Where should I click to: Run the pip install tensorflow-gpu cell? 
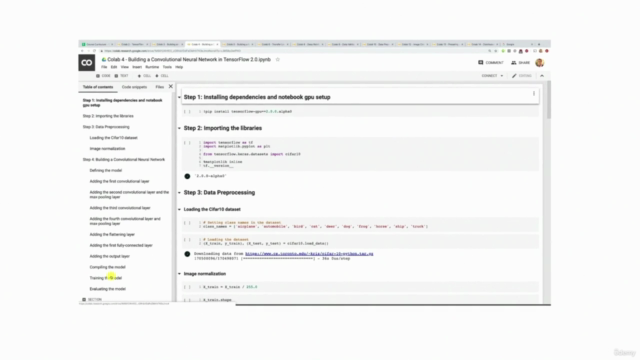coord(187,111)
